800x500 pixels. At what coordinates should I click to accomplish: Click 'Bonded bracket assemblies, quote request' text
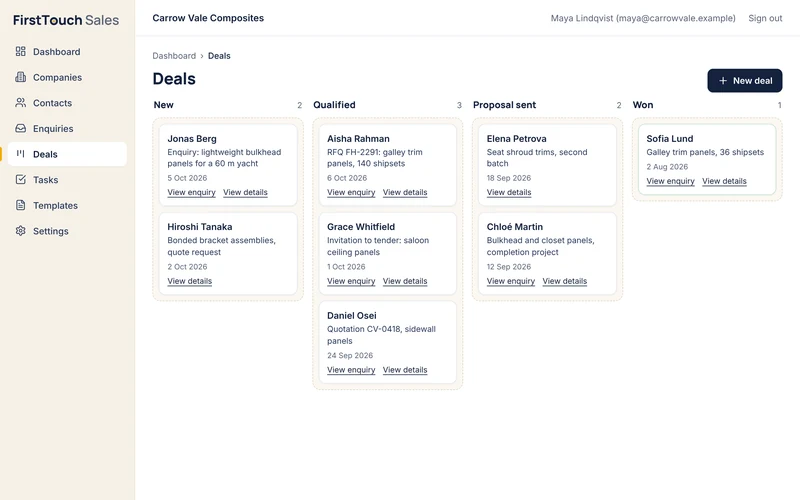point(221,246)
